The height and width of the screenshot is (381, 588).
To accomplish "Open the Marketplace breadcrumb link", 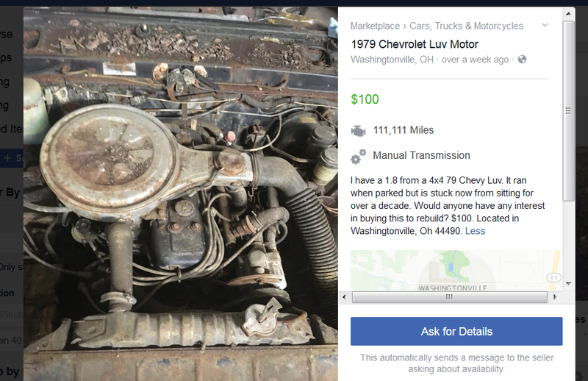I will tap(375, 26).
